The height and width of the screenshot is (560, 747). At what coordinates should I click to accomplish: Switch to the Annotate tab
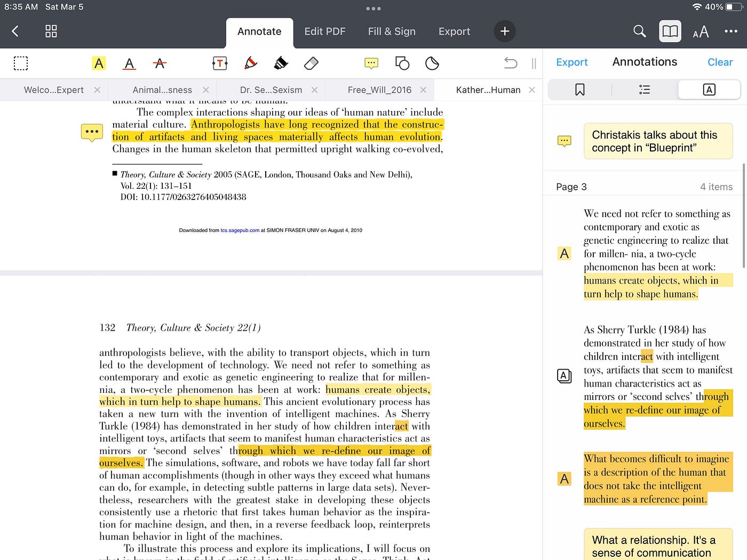259,32
